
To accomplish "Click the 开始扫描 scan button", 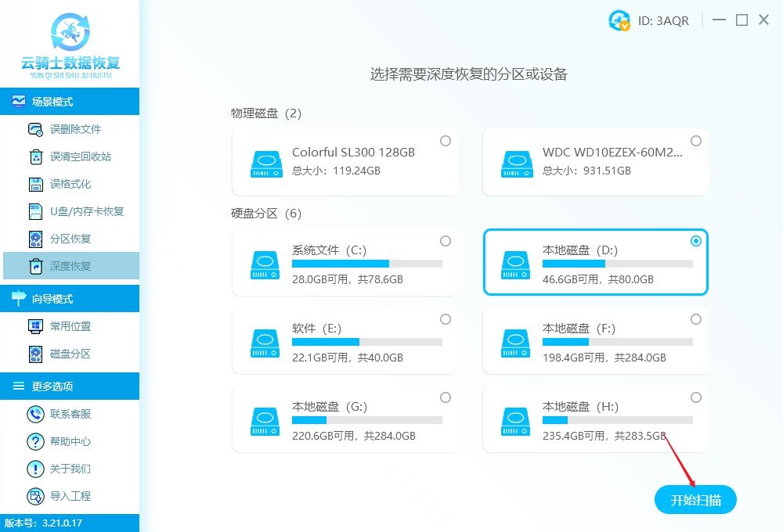I will tap(695, 499).
